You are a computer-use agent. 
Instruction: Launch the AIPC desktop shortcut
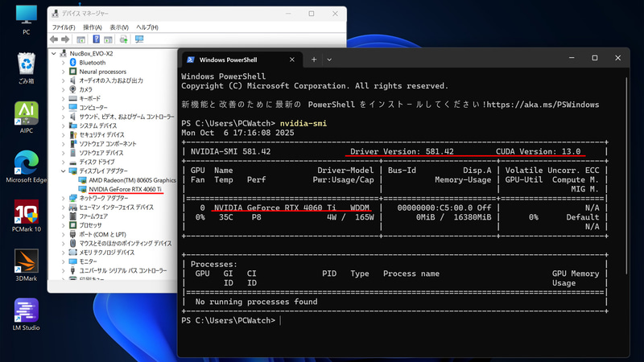coord(27,117)
